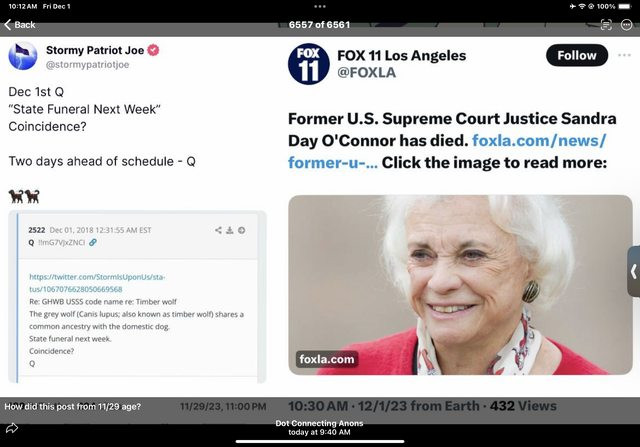Screen dimensions: 640x447
Task: Click the Q post link chain icon
Action: tap(93, 242)
